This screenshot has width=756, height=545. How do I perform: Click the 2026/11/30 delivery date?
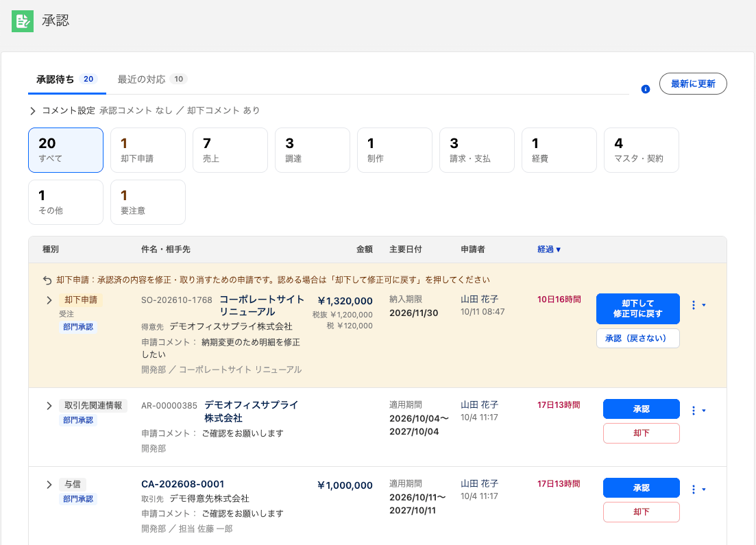[414, 313]
